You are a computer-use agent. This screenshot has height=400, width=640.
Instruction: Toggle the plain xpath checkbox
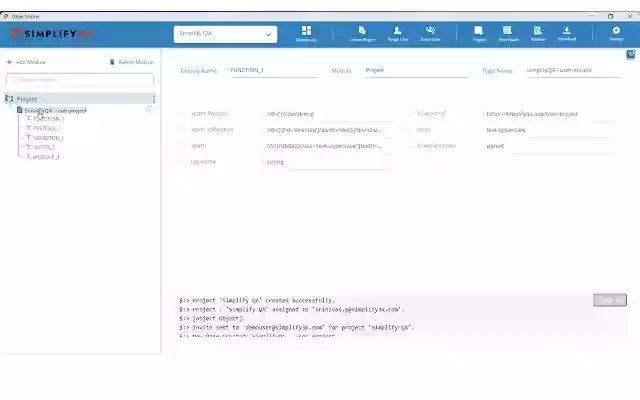(x=182, y=145)
